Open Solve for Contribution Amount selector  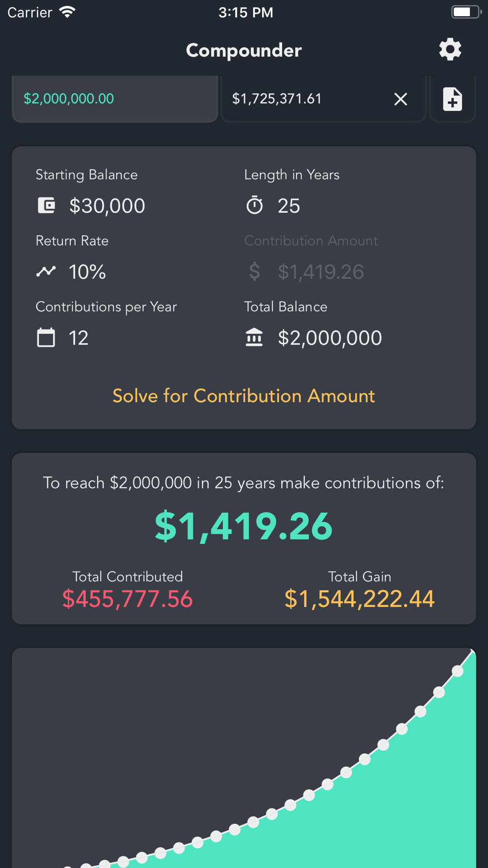coord(244,396)
